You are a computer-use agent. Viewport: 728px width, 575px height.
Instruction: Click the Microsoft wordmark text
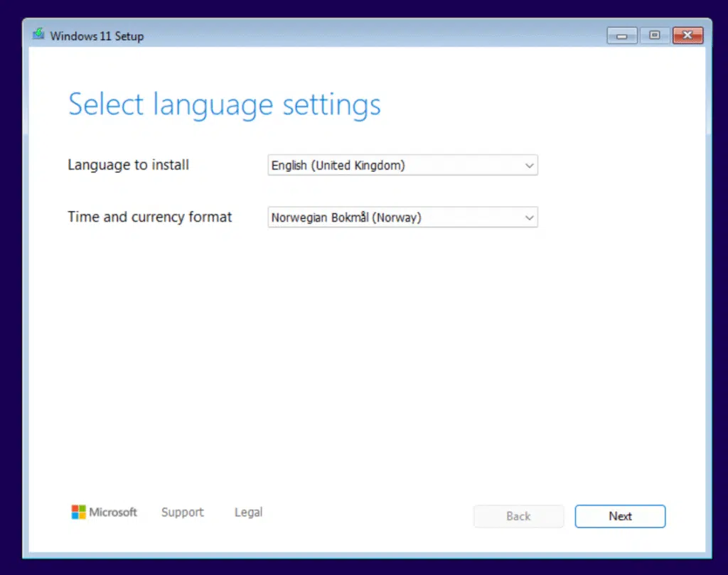pos(113,512)
